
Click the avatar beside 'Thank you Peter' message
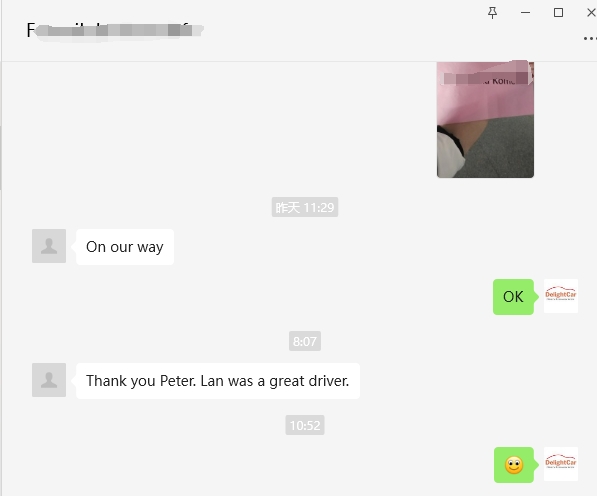[49, 380]
